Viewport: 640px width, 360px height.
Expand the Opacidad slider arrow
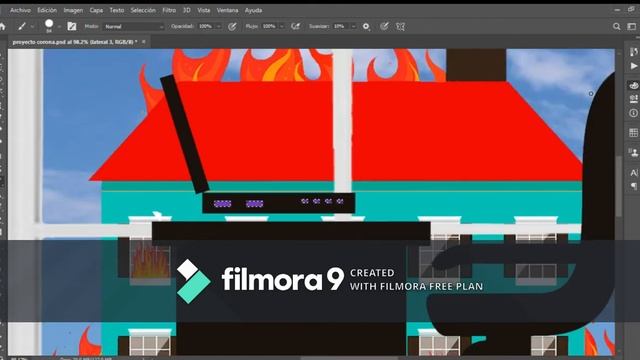(218, 27)
